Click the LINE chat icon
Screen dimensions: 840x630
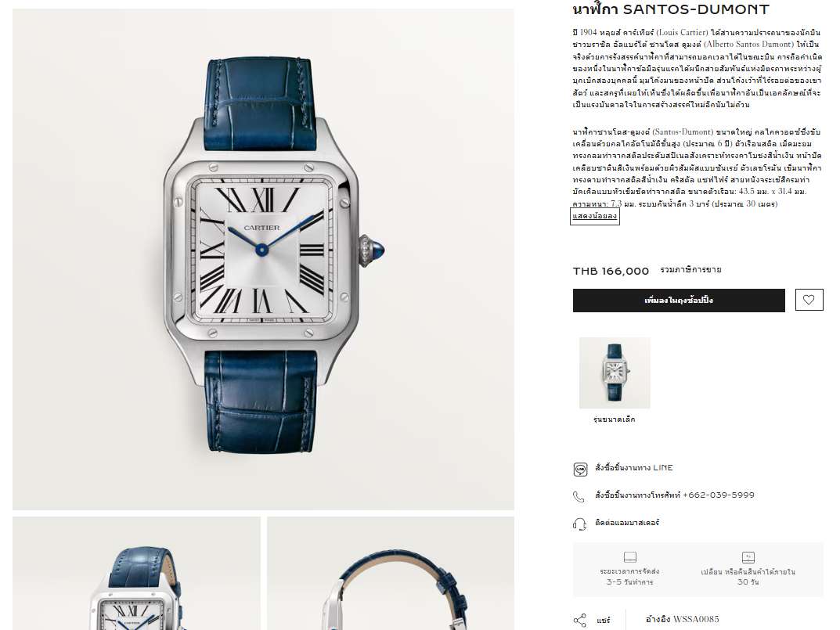click(x=580, y=470)
